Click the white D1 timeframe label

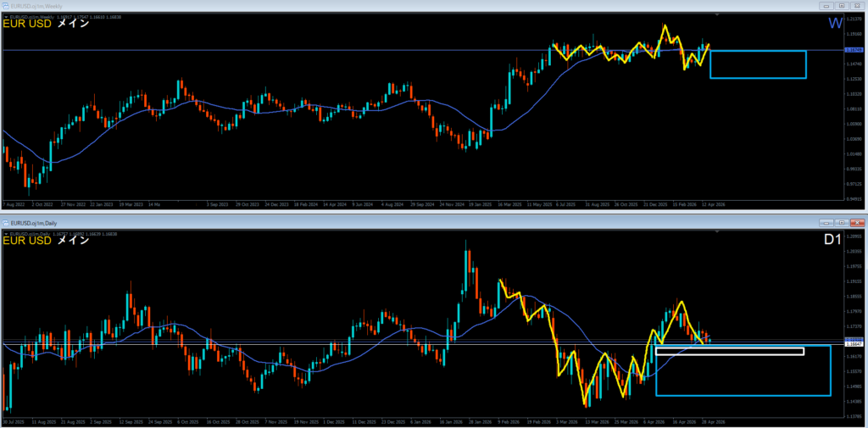point(832,240)
